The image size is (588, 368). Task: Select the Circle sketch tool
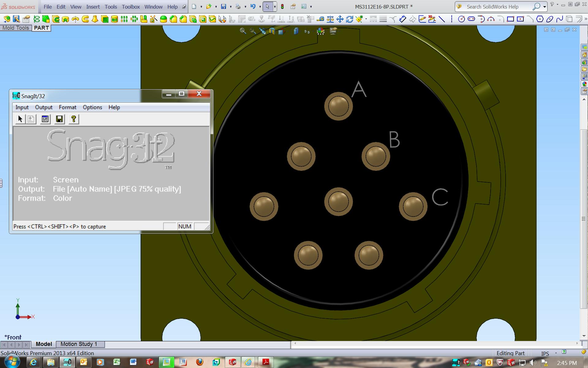click(461, 19)
